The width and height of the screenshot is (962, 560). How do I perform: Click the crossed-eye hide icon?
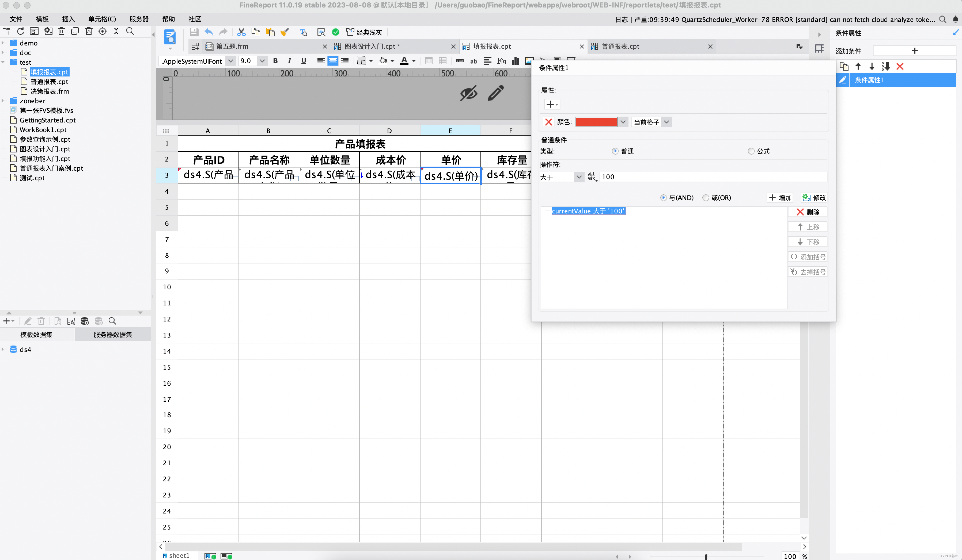[468, 93]
